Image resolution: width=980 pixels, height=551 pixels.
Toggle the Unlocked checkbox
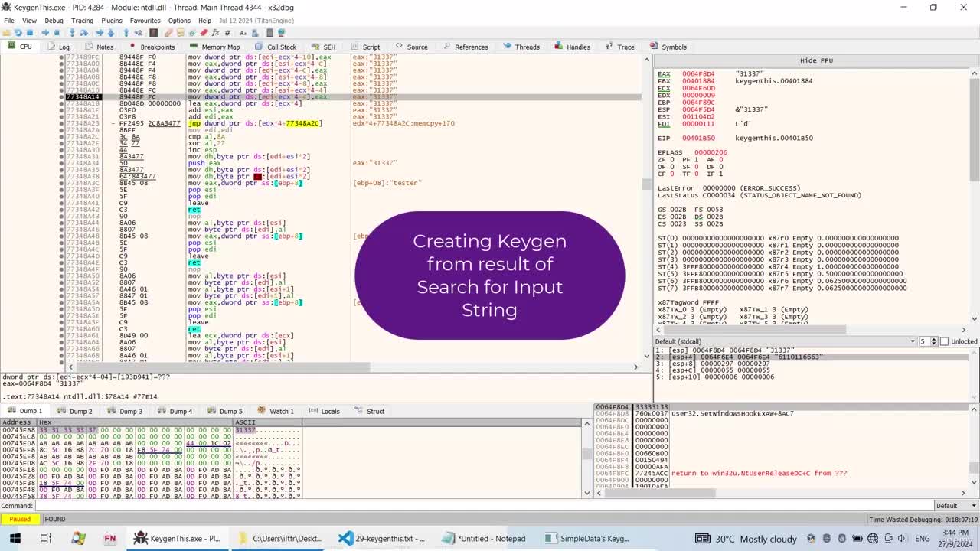[944, 341]
